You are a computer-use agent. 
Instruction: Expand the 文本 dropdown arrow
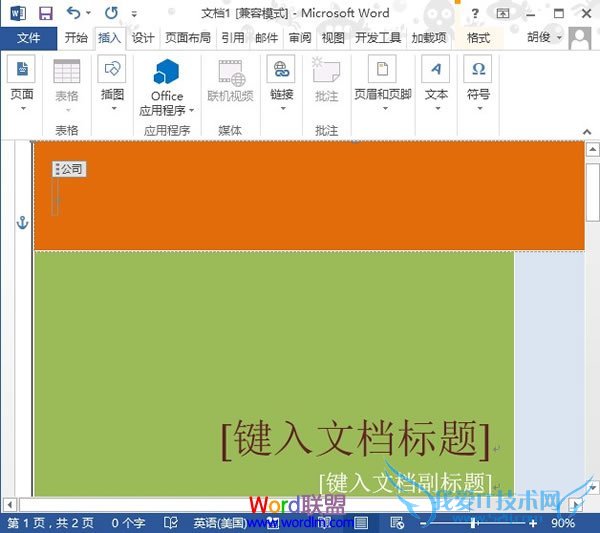tap(438, 109)
